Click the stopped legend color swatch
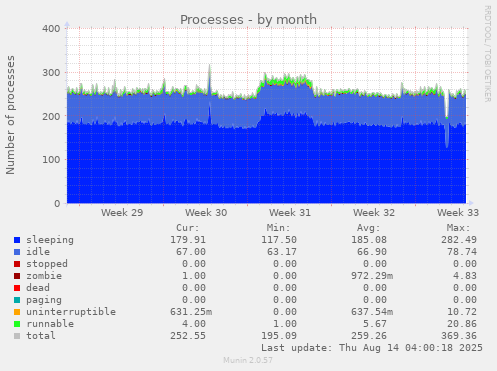The height and width of the screenshot is (371, 497). tap(17, 264)
